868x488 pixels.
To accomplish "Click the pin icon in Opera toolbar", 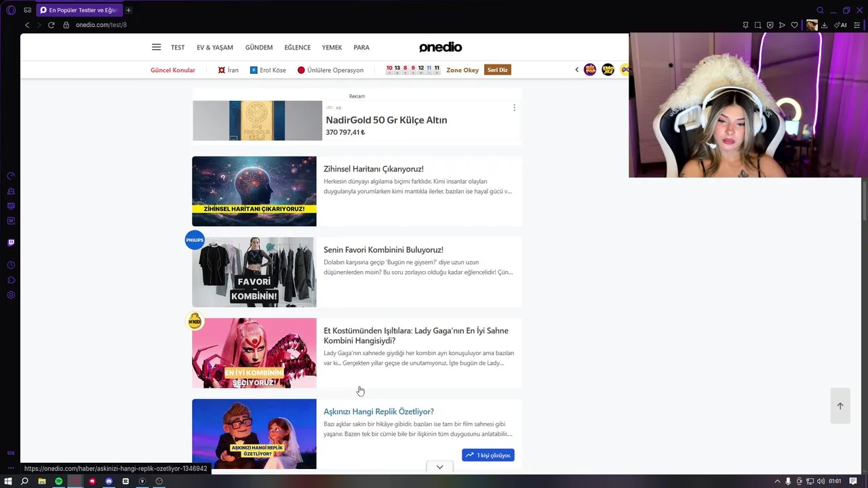I will pyautogui.click(x=745, y=25).
